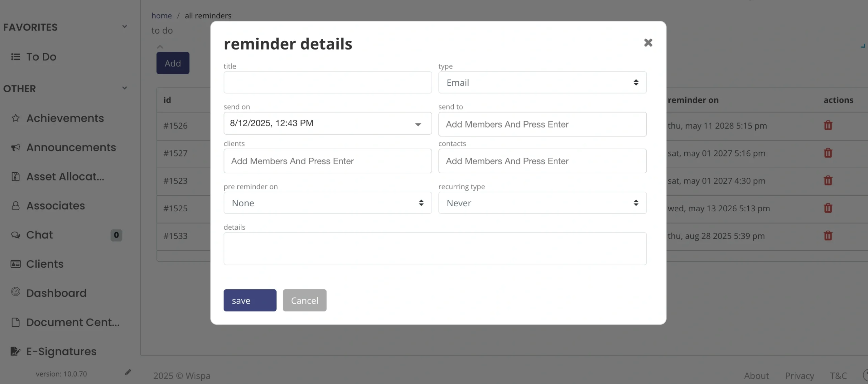
Task: Click the Cancel button
Action: click(x=304, y=300)
